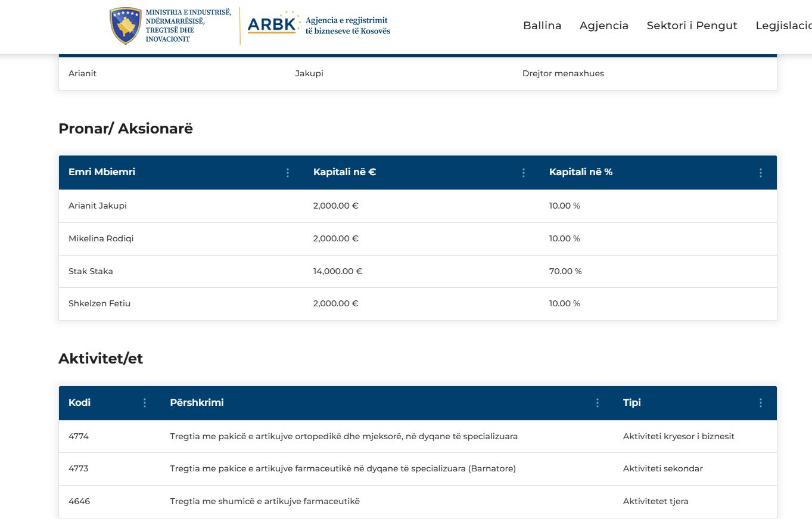Open the Agjencia menu item
The height and width of the screenshot is (525, 812).
[x=603, y=26]
